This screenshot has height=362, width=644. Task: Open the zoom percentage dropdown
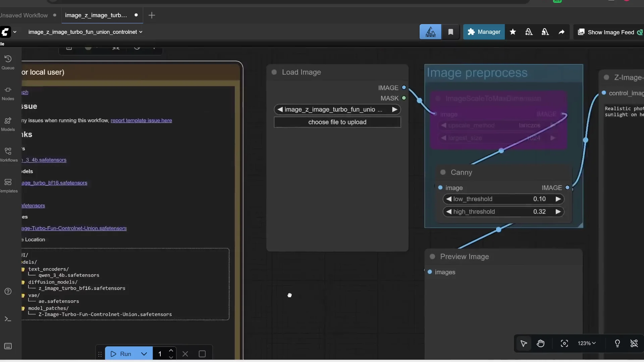[x=586, y=344]
